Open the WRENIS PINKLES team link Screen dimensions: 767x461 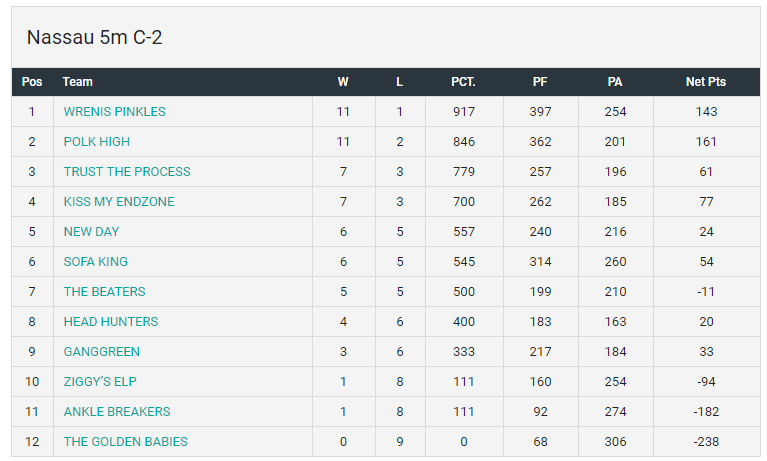click(114, 112)
